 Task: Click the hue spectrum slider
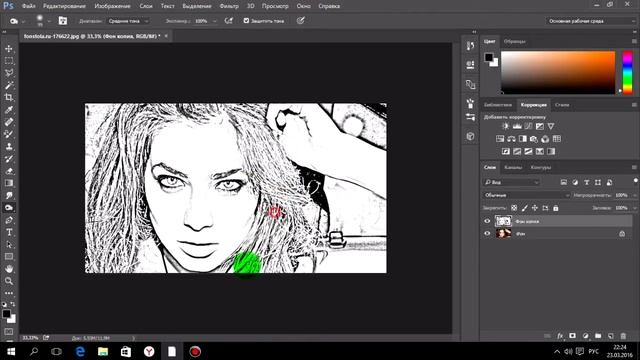coord(627,73)
